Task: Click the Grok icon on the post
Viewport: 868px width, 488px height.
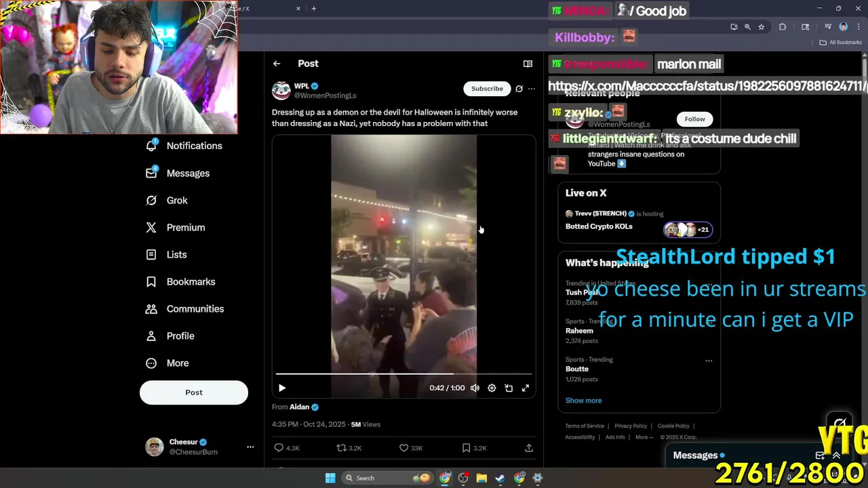Action: click(519, 89)
